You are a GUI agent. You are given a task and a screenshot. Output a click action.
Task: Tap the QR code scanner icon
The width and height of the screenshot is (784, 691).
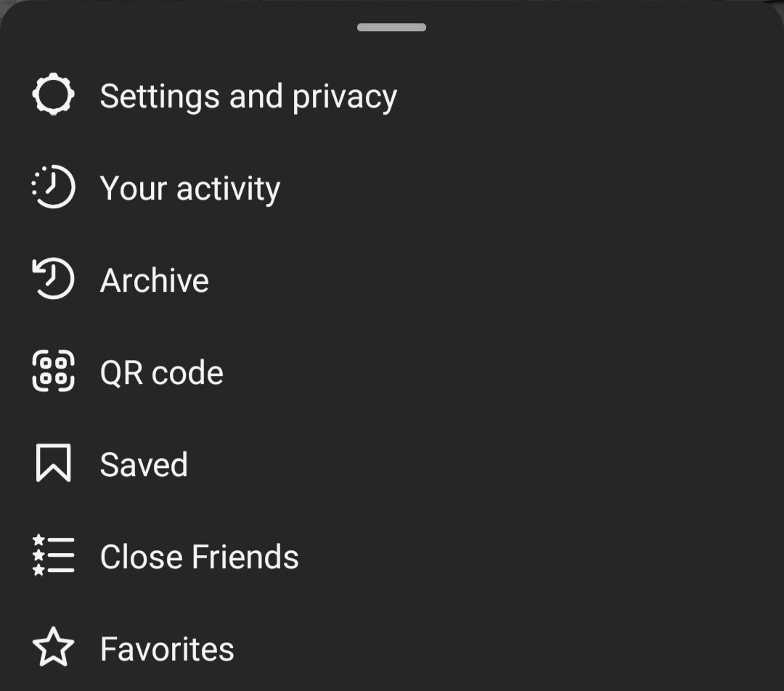pos(53,372)
